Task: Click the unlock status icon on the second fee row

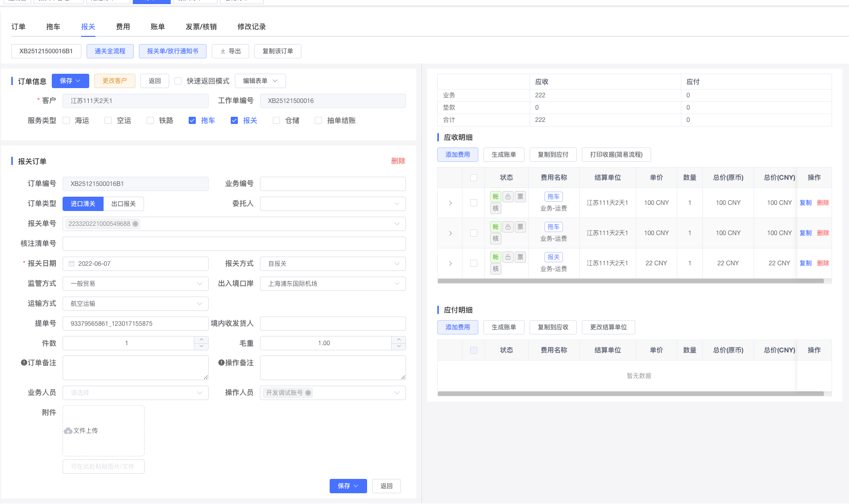Action: click(x=508, y=226)
